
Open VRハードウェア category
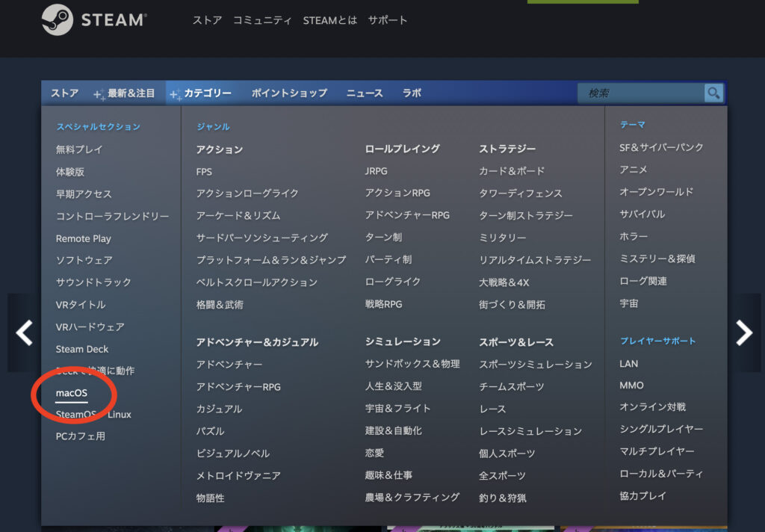(90, 327)
